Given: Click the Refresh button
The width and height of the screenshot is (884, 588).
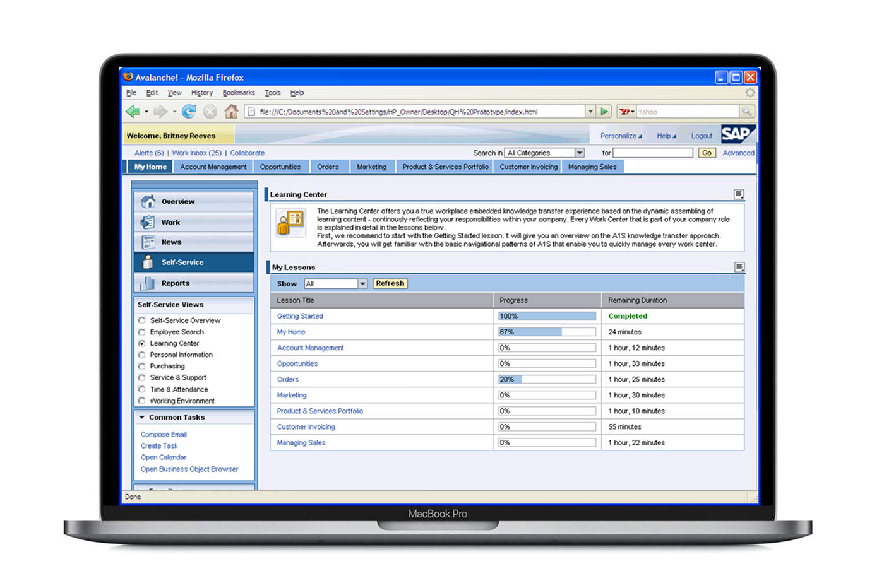Looking at the screenshot, I should coord(390,283).
